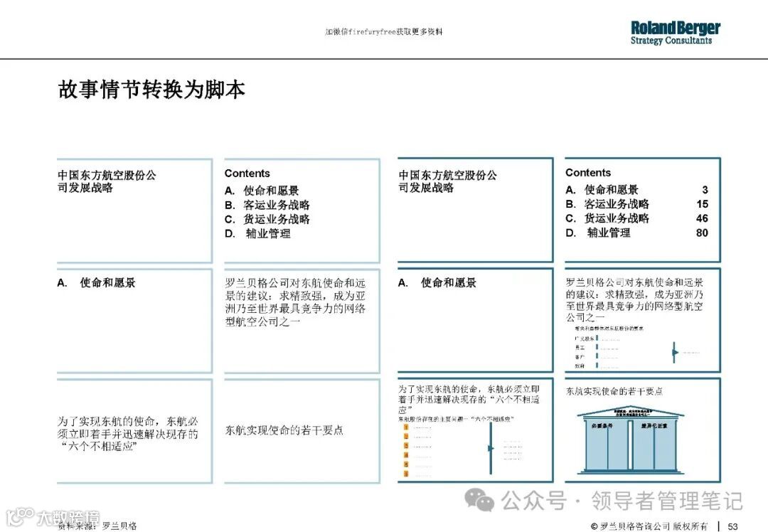Image resolution: width=768 pixels, height=532 pixels.
Task: Click the 必要条件 label on the temple
Action: pyautogui.click(x=602, y=426)
